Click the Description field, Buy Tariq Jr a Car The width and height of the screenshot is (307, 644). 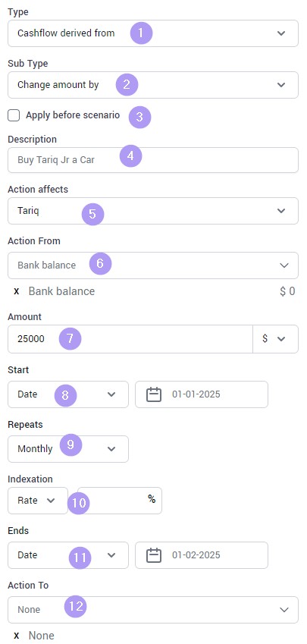(x=153, y=160)
